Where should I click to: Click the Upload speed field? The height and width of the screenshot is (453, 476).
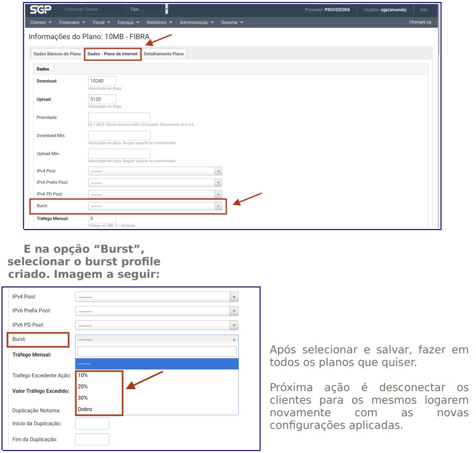click(x=102, y=99)
